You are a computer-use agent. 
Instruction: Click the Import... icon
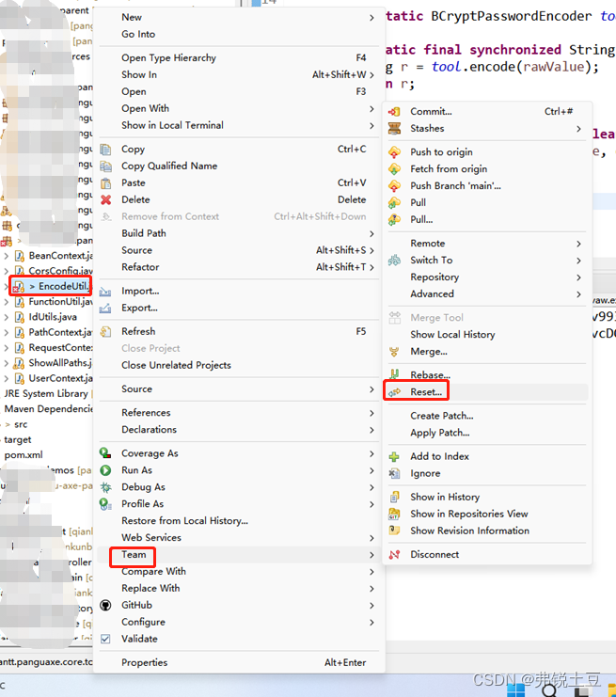tap(105, 292)
